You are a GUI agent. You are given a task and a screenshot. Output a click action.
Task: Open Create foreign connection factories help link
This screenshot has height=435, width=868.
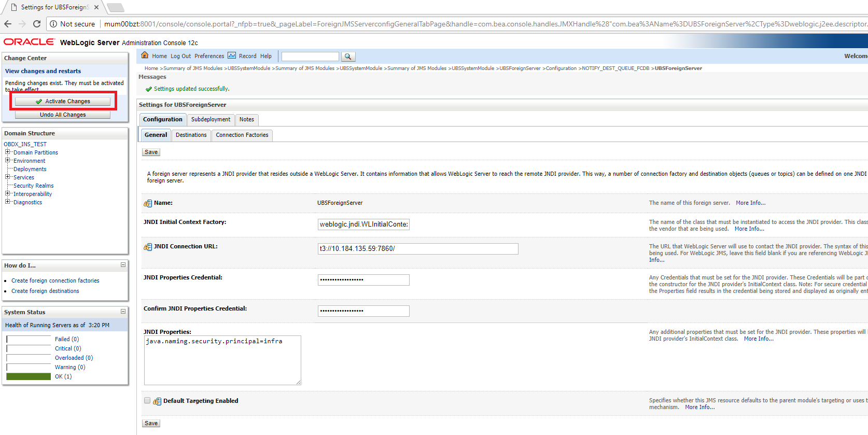55,280
